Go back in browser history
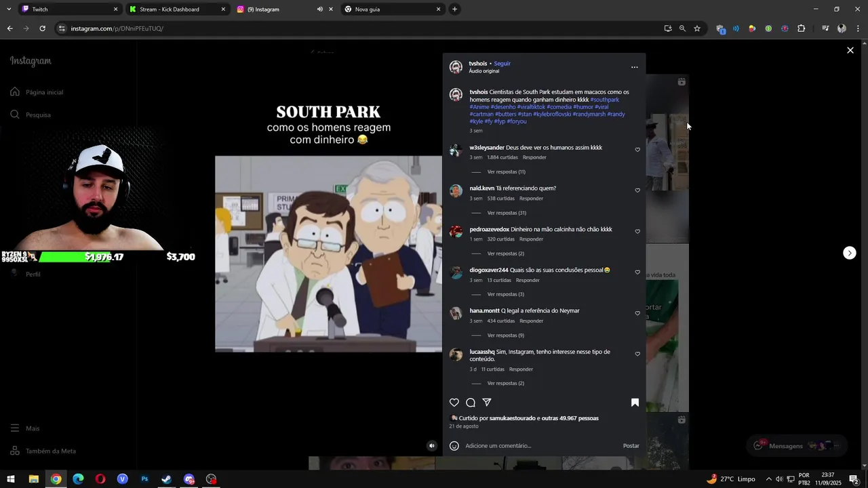This screenshot has width=868, height=488. pos(9,28)
